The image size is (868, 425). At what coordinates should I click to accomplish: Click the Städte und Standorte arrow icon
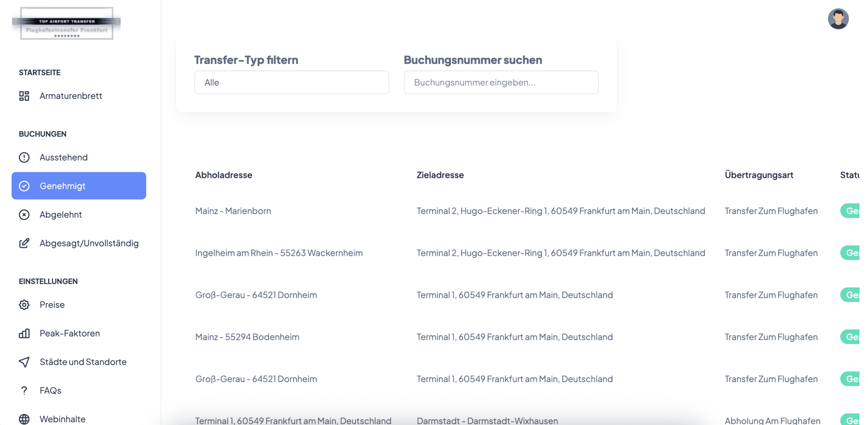click(24, 362)
